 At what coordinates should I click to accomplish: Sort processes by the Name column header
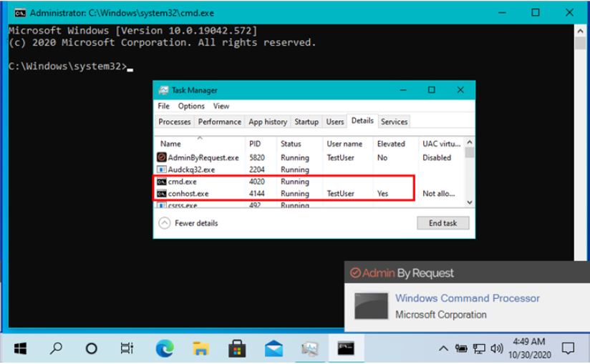pyautogui.click(x=200, y=144)
